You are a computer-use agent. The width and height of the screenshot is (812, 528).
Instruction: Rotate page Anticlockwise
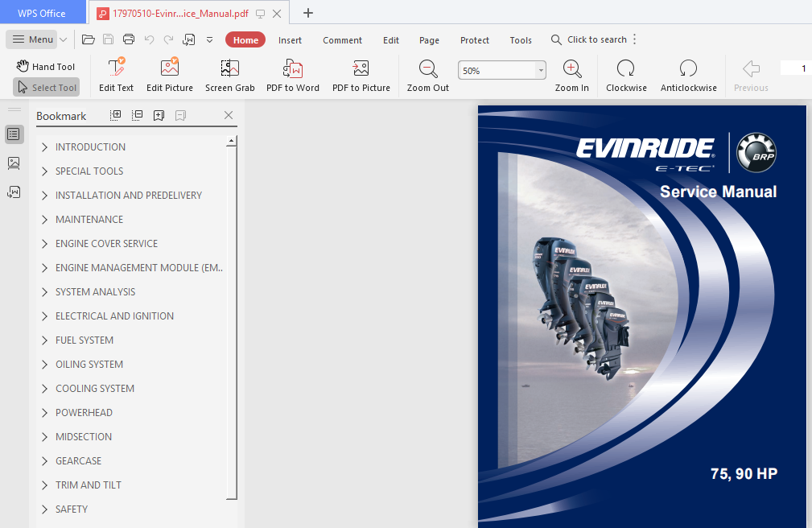coord(688,75)
